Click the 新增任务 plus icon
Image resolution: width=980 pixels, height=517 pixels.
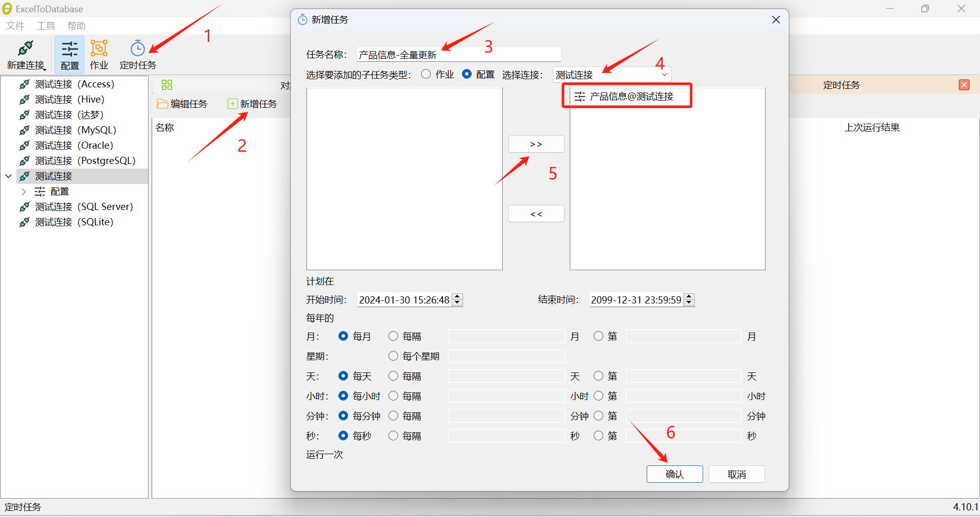click(x=232, y=104)
